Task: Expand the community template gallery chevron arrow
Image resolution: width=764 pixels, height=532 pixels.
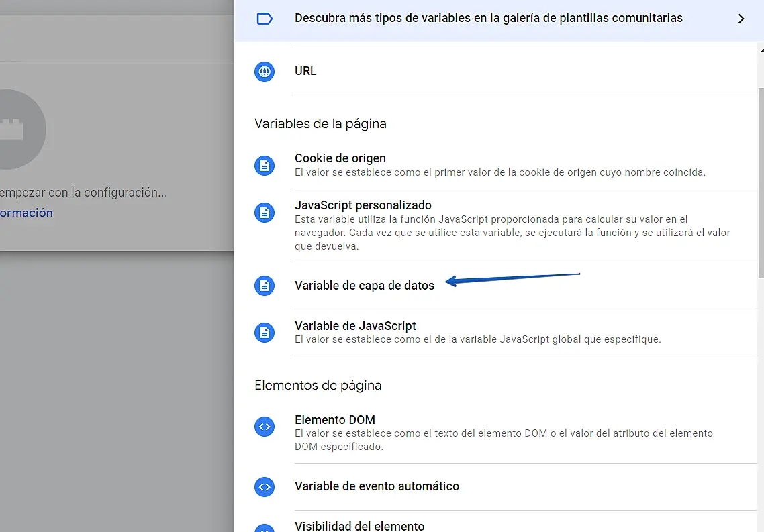Action: click(x=741, y=19)
